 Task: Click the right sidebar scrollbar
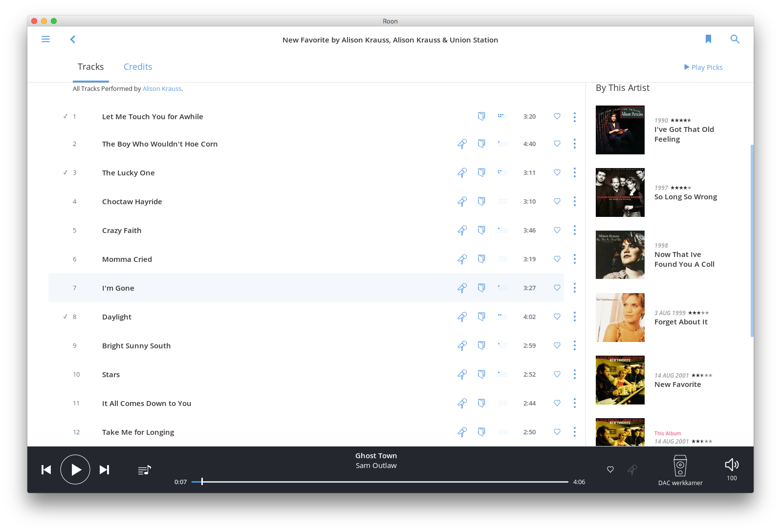click(x=752, y=240)
